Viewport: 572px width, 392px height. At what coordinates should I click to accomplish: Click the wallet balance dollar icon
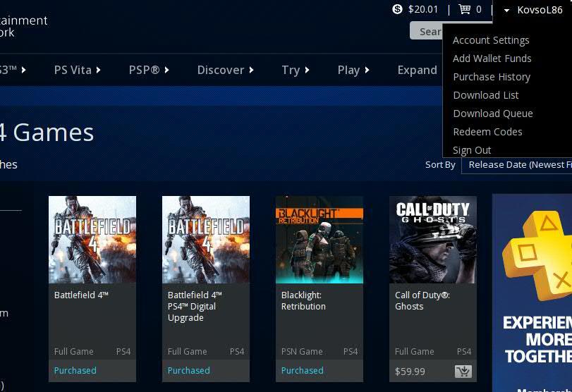(x=398, y=9)
